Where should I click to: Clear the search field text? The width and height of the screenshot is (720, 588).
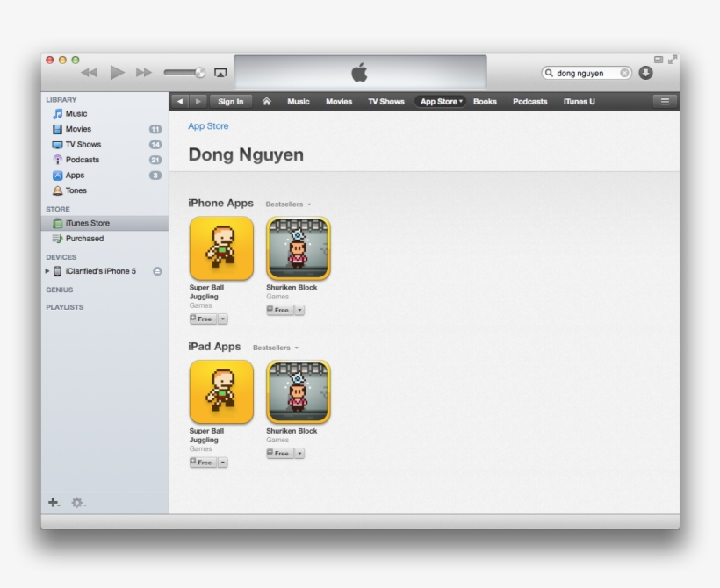pos(624,73)
